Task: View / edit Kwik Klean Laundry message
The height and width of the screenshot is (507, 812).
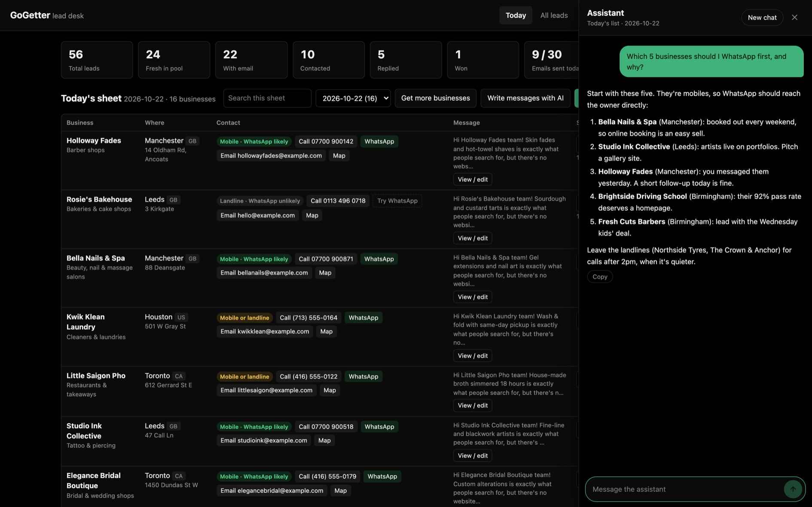Action: pyautogui.click(x=473, y=356)
